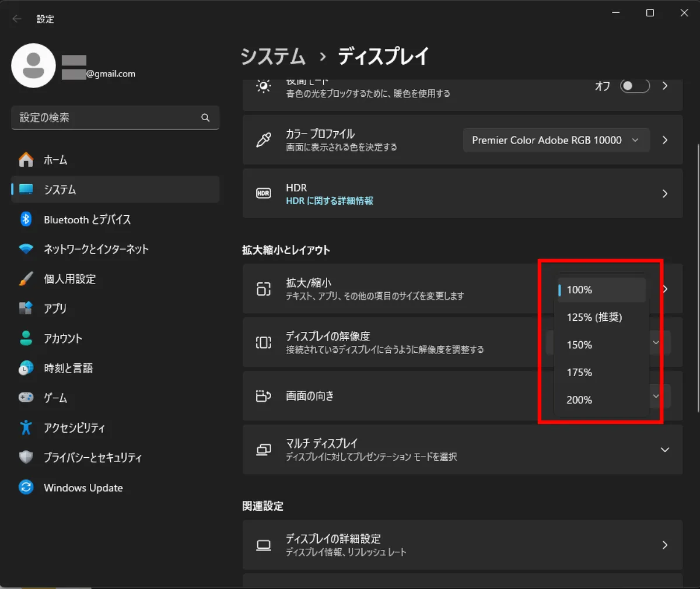
Task: Click the network Wi-Fi icon
Action: [x=26, y=249]
